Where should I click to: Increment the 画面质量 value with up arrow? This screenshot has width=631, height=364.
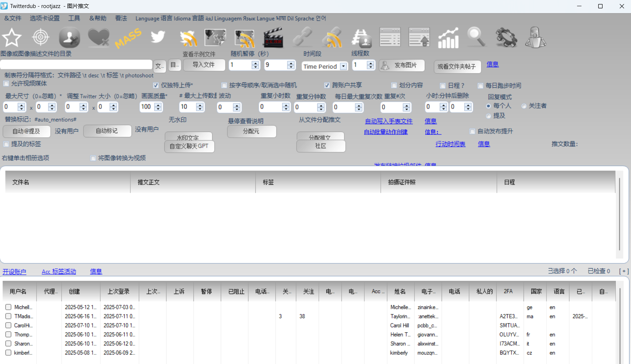158,105
